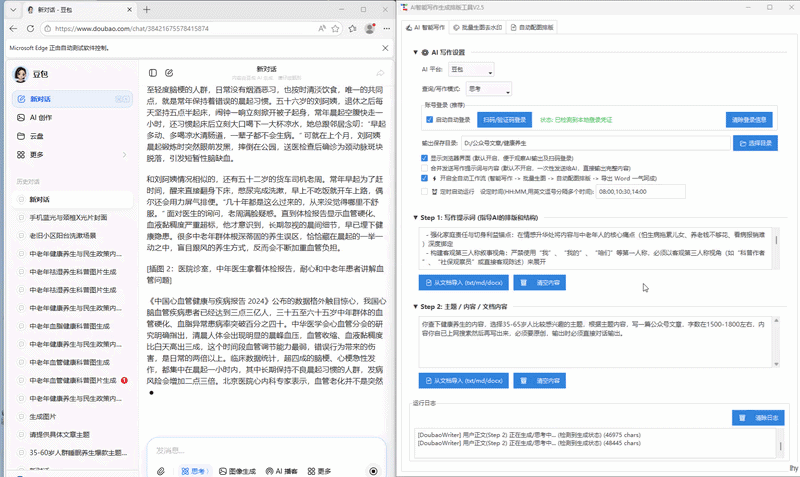Select 新对话 in Doubao sidebar

pyautogui.click(x=72, y=99)
